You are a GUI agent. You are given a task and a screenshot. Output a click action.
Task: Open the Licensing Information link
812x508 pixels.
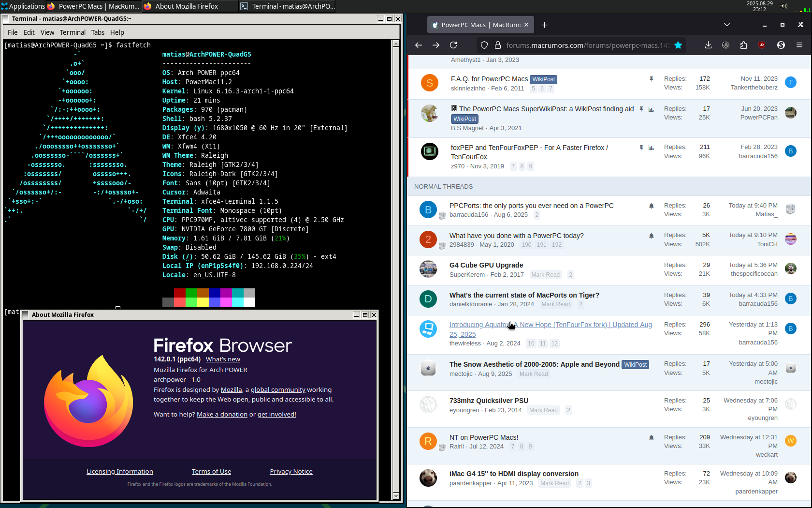coord(120,471)
